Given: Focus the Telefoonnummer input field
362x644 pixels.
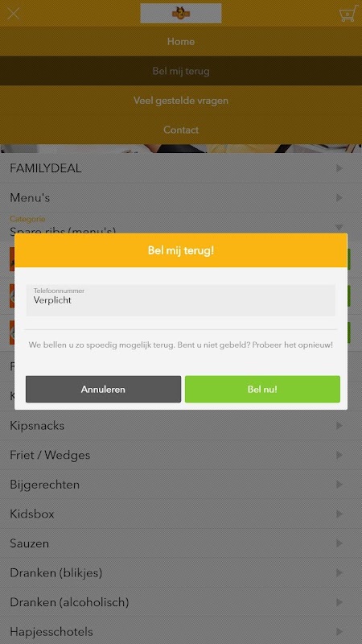Looking at the screenshot, I should tap(180, 300).
